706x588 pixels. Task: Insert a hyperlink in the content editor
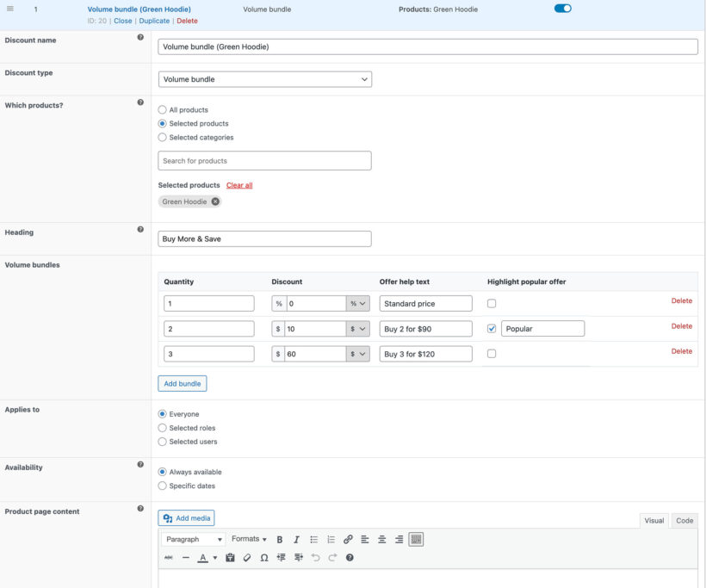click(x=348, y=539)
